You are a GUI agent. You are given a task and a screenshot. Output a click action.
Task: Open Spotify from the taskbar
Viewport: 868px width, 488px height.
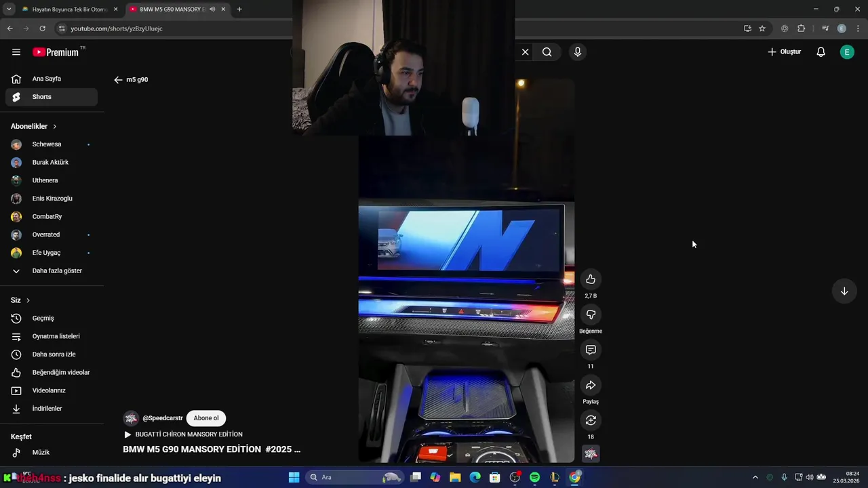point(534,477)
